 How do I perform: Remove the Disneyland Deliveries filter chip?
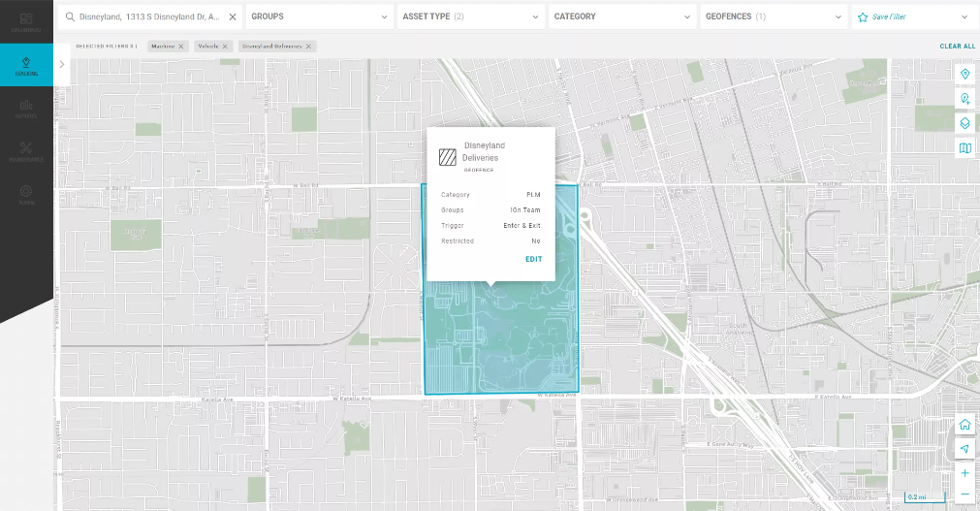point(308,47)
